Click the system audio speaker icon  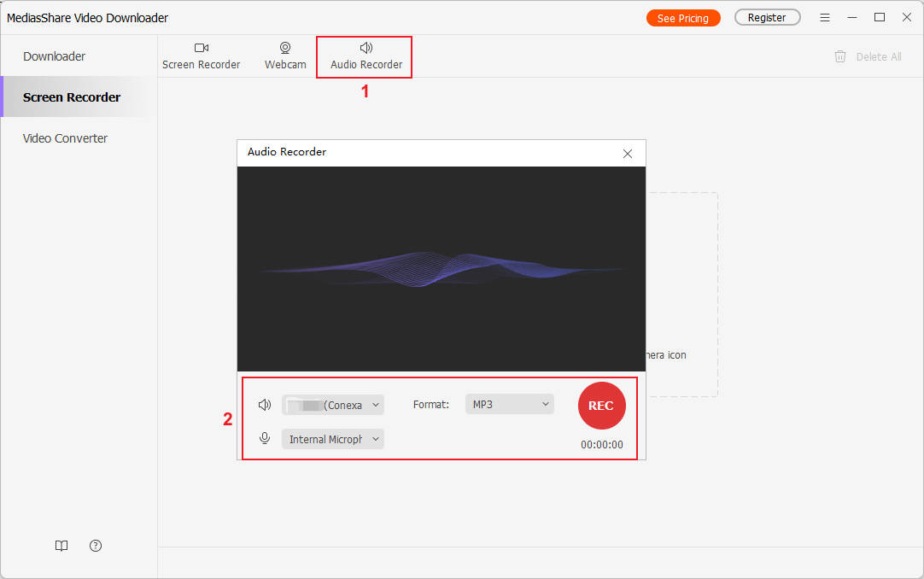265,405
